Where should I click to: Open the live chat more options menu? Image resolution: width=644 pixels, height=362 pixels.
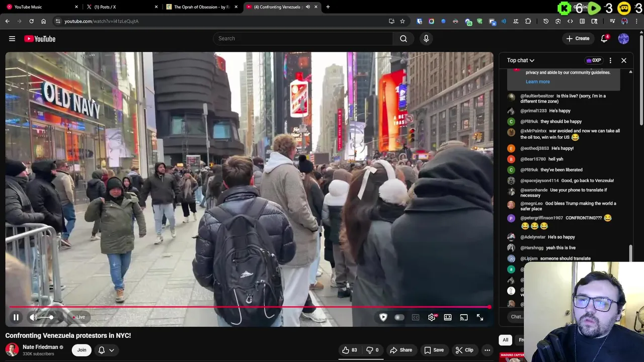coord(610,60)
